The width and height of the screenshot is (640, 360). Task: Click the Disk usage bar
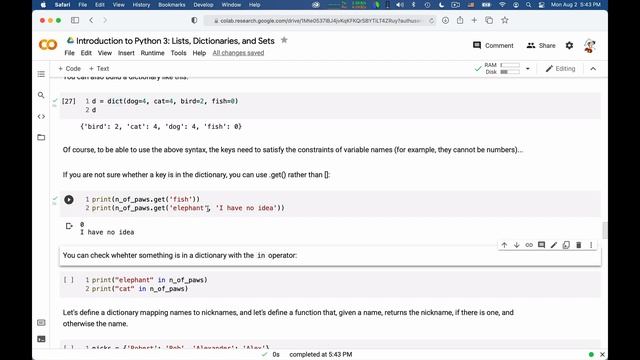click(x=510, y=72)
